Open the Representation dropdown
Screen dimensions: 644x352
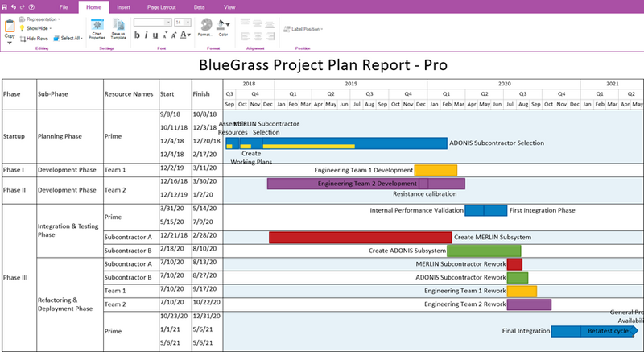point(39,19)
